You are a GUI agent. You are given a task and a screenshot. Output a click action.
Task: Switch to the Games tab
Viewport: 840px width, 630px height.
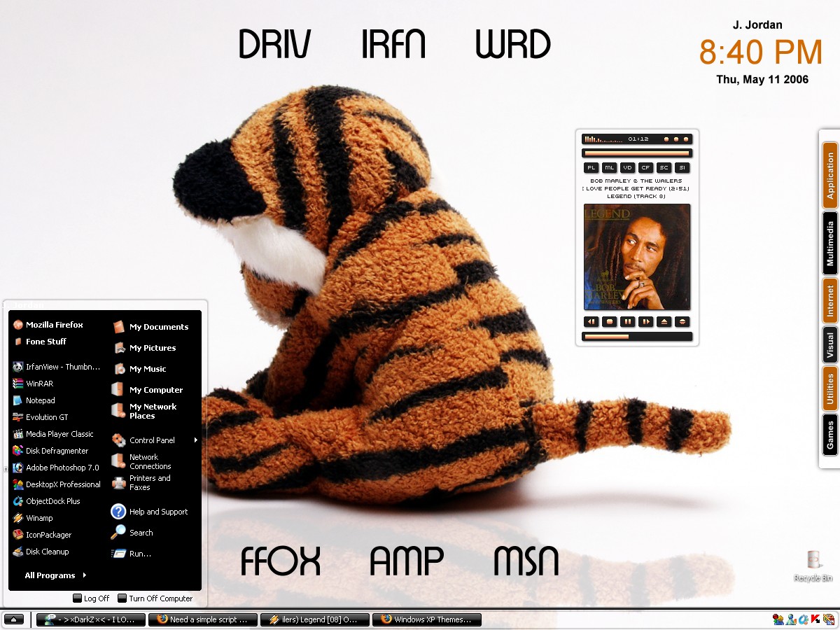830,434
